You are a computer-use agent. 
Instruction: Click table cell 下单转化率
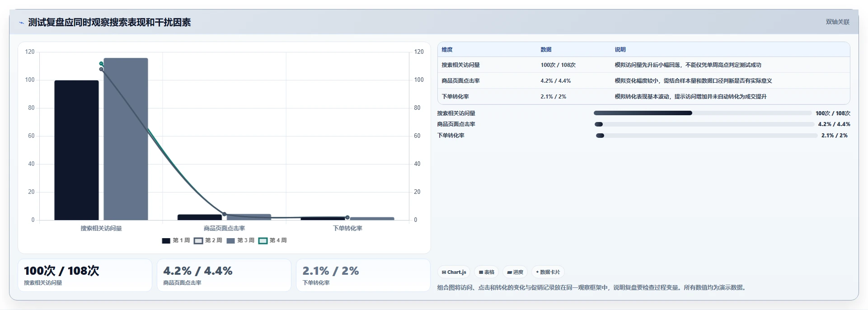point(455,97)
